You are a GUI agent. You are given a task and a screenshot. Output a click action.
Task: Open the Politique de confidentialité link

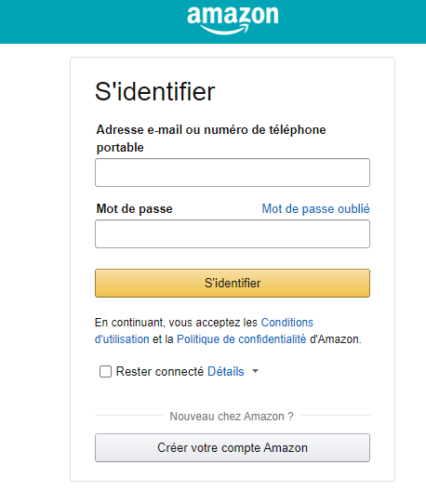click(x=242, y=339)
